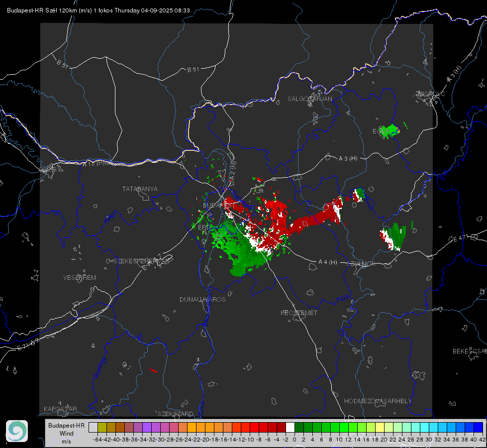487x448 pixels.
Task: Click the bright green radar echo over Eger
Action: point(390,131)
